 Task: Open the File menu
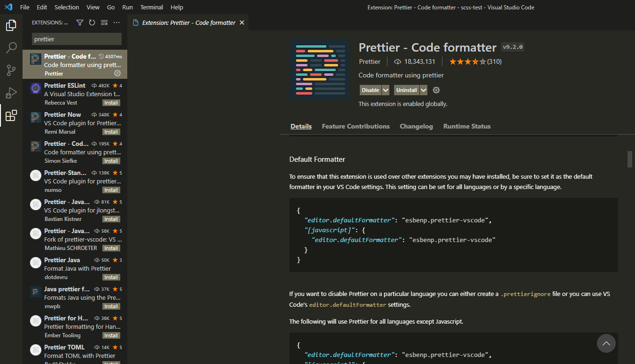(x=25, y=7)
